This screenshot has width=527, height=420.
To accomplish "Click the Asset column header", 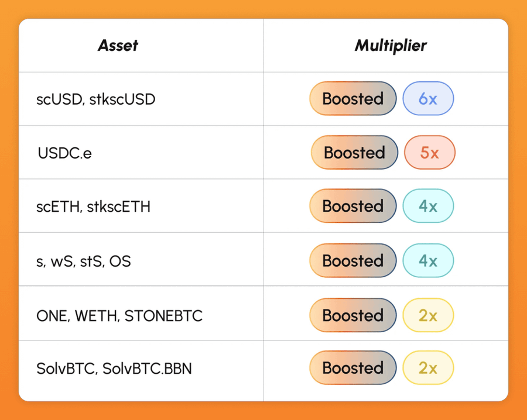I will point(118,46).
